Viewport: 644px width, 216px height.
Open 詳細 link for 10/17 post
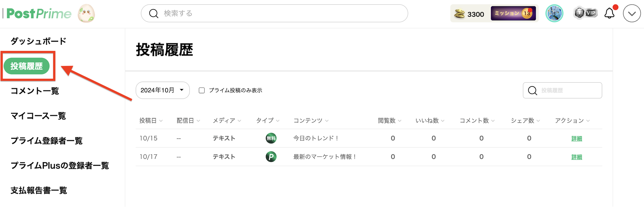pos(576,157)
